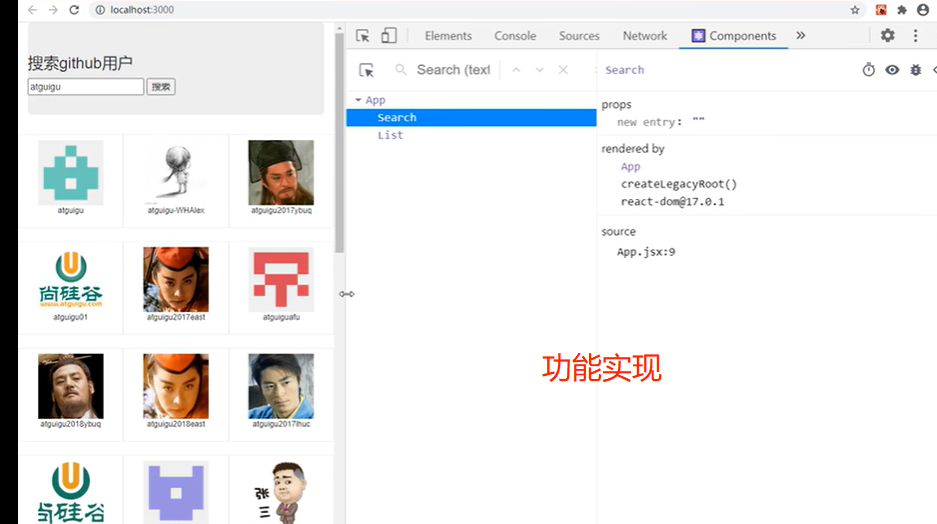The height and width of the screenshot is (524, 937).
Task: Open the atguigu2017east user avatar
Action: [176, 280]
